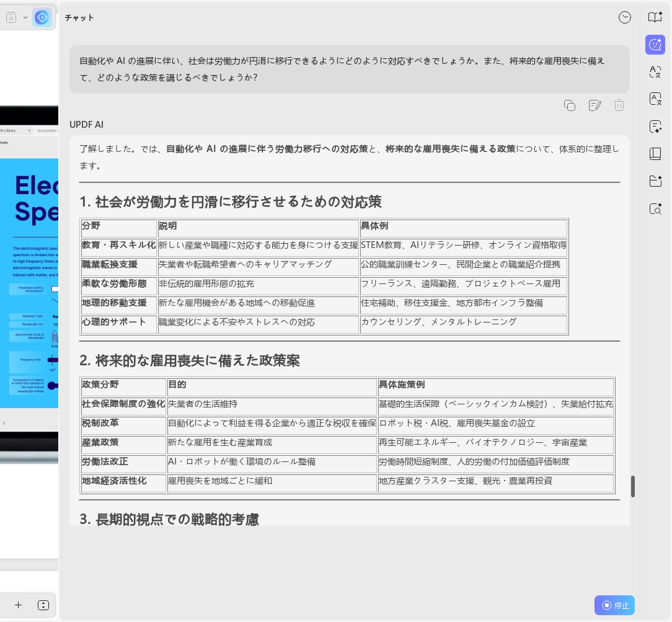
Task: Click the 職業転換支援 table cell
Action: 118,266
